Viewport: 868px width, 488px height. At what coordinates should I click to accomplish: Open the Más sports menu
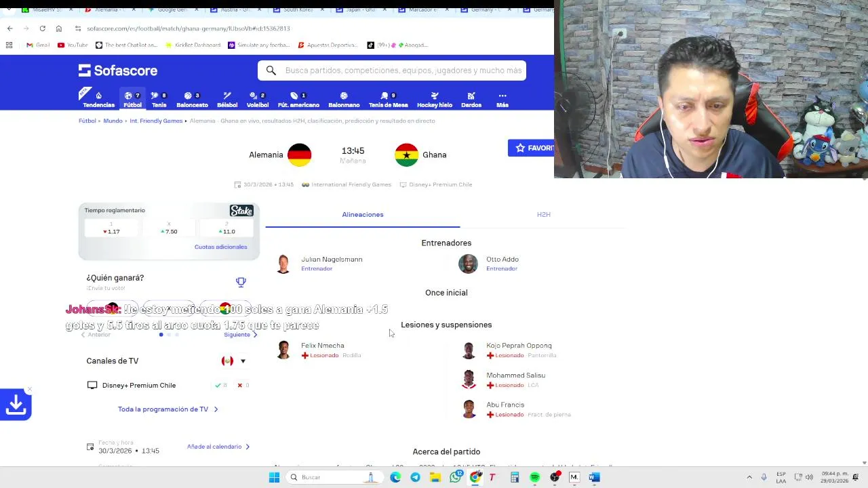coord(502,100)
